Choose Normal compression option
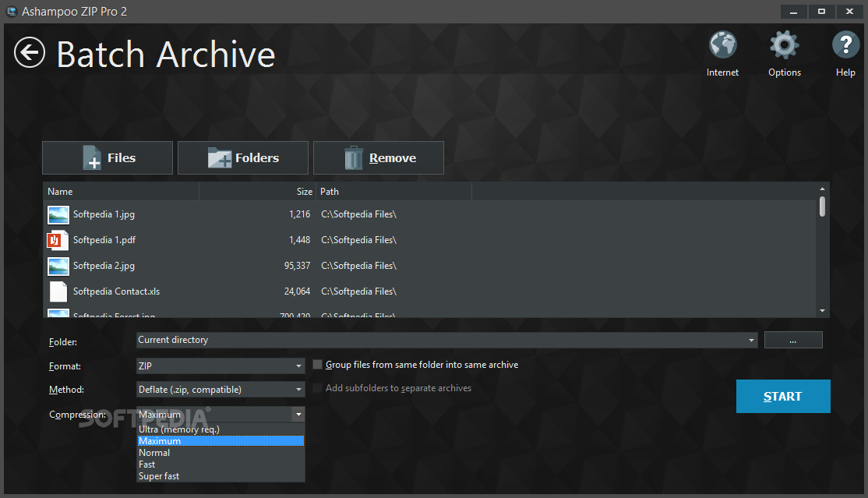 click(x=221, y=453)
